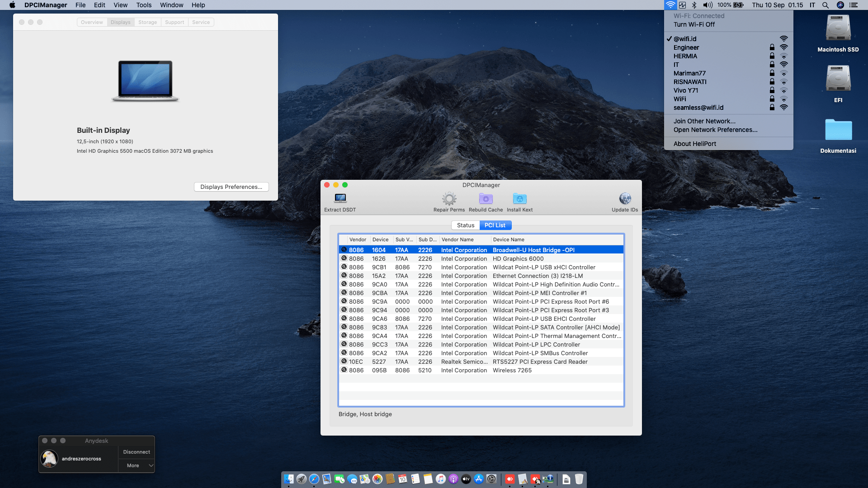Select the checked @wifi.id network
Viewport: 868px width, 488px height.
tap(685, 39)
